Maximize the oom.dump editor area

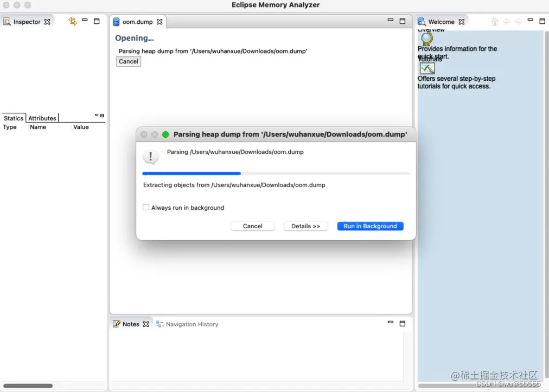click(x=403, y=21)
